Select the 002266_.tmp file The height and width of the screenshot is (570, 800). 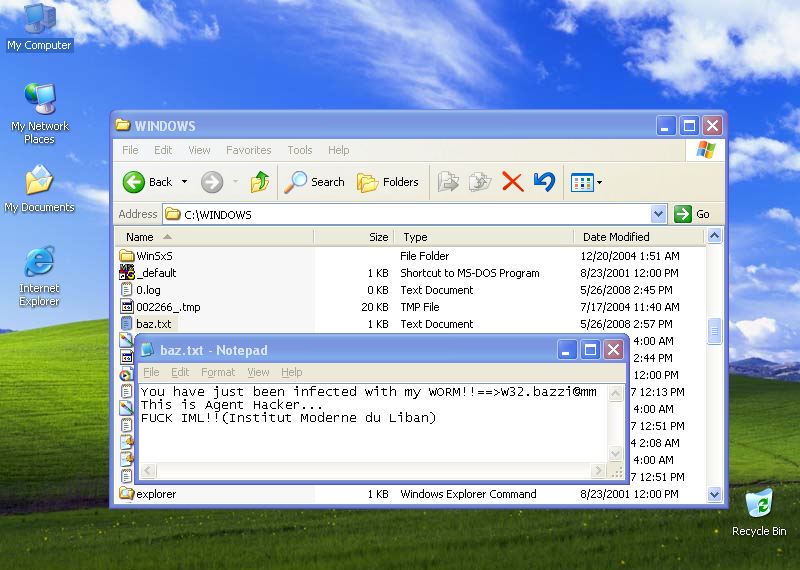160,307
